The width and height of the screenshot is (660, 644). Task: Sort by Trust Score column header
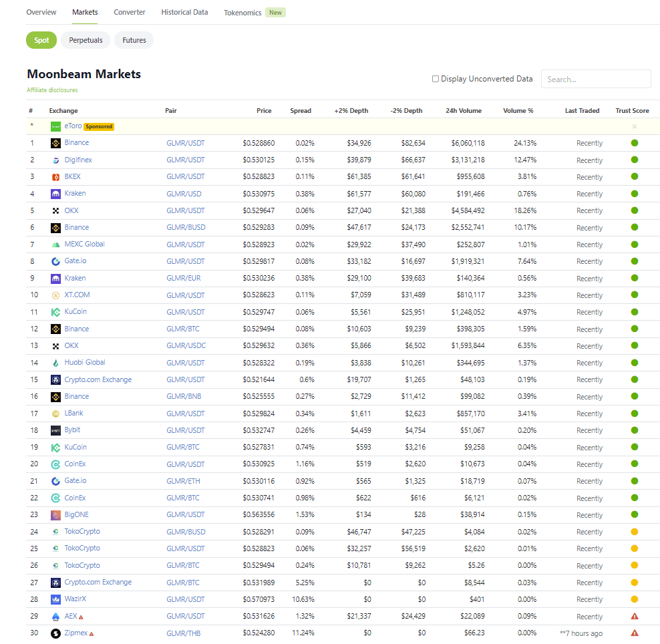click(632, 111)
